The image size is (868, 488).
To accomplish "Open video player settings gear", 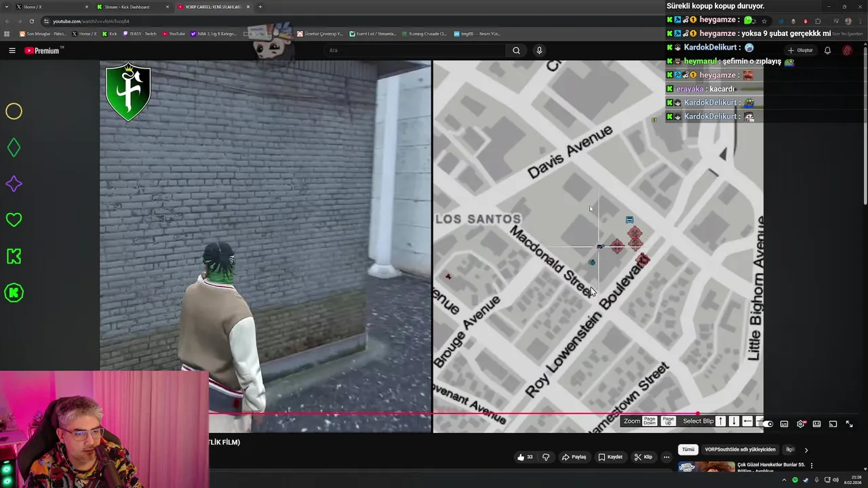I will (x=801, y=424).
